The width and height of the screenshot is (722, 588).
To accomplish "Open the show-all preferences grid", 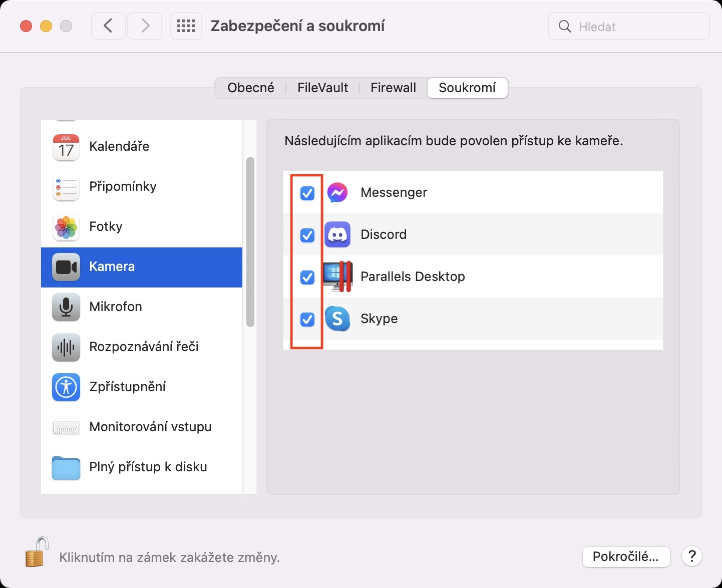I will [186, 26].
